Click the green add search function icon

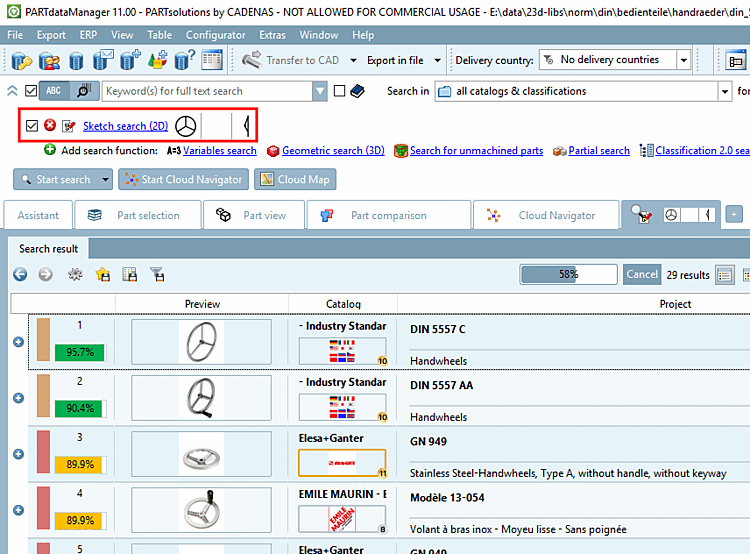tap(50, 150)
